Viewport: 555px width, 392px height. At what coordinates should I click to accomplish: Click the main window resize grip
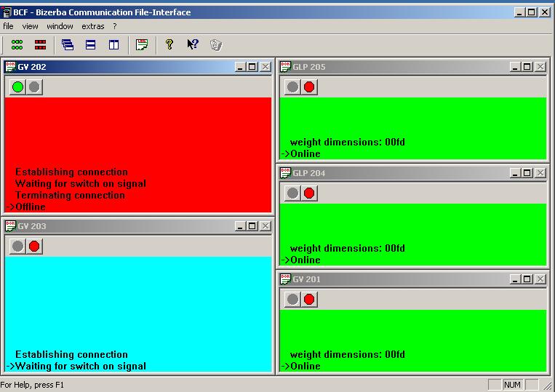[548, 385]
